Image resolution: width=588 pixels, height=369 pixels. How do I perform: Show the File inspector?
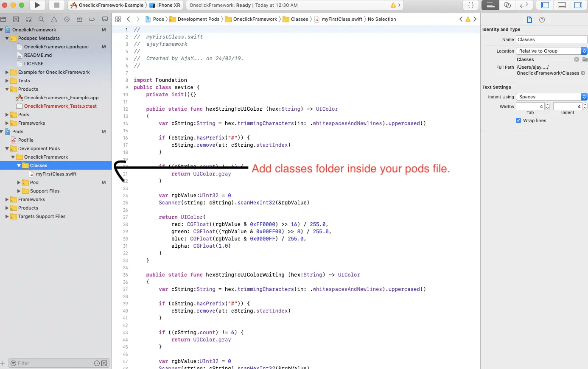(x=529, y=20)
